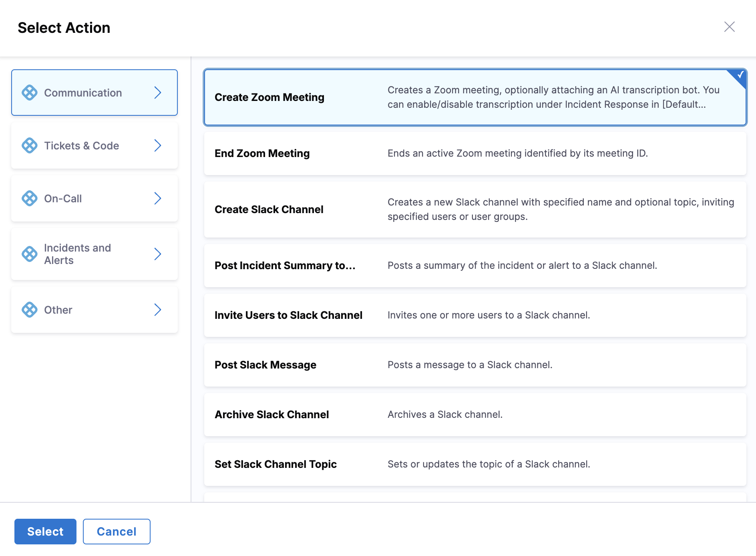The width and height of the screenshot is (756, 556).
Task: Click 'Sets or updates the topic' description
Action: click(489, 464)
